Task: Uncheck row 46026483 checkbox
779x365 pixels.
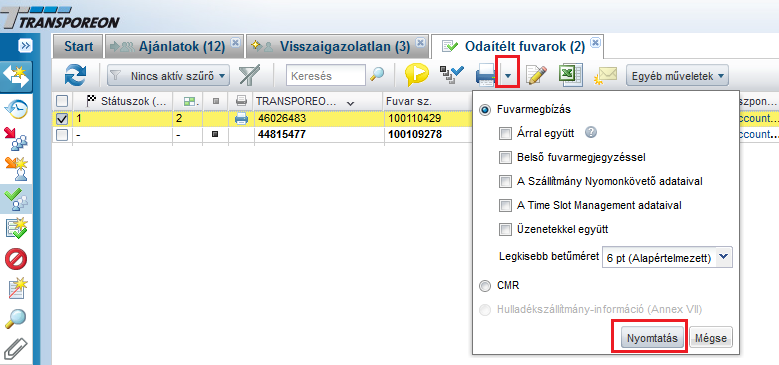Action: [x=62, y=119]
